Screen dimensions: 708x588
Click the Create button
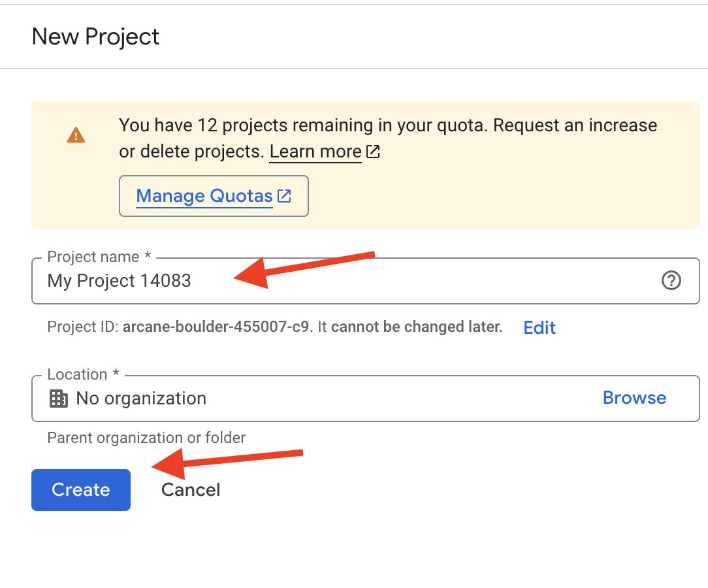[81, 490]
